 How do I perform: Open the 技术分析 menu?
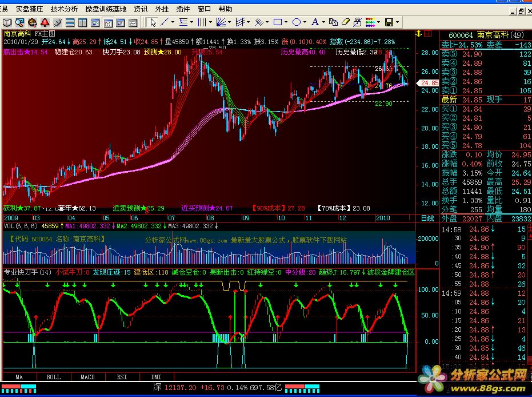64,9
